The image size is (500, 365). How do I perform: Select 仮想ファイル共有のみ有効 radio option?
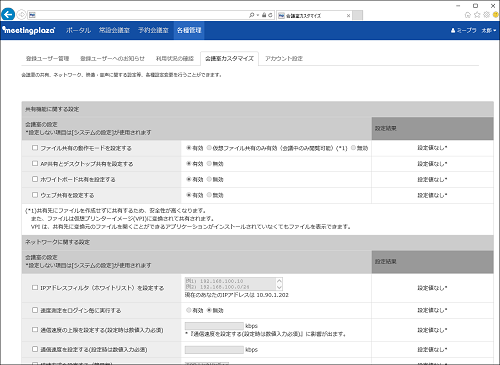[x=209, y=148]
